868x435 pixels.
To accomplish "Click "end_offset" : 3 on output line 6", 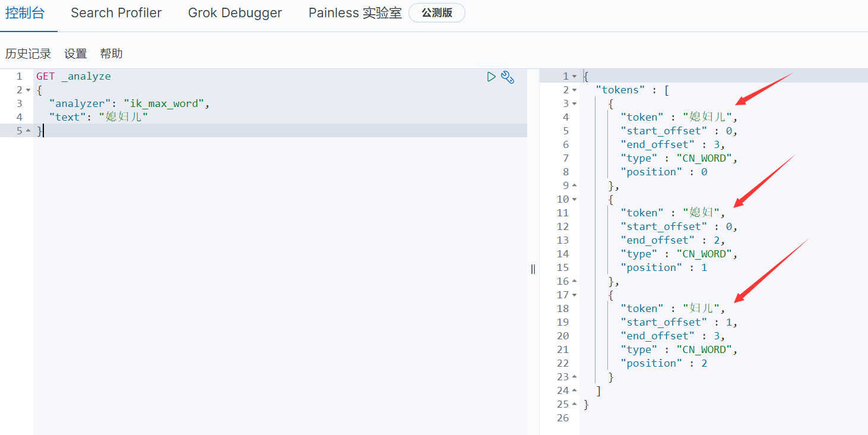I will (670, 144).
